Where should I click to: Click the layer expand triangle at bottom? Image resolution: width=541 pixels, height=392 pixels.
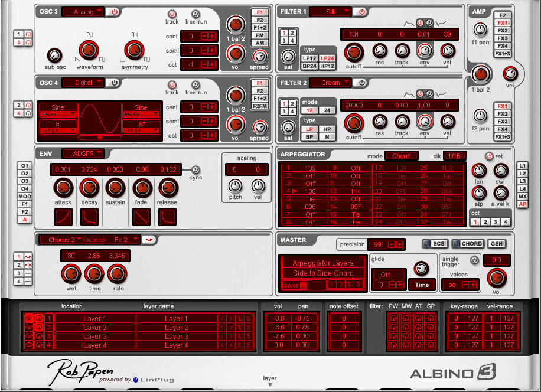pos(270,385)
